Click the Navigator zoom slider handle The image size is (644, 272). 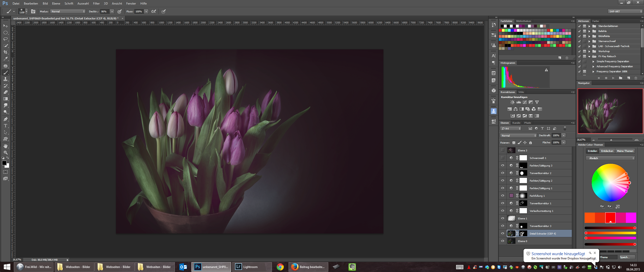coord(611,140)
